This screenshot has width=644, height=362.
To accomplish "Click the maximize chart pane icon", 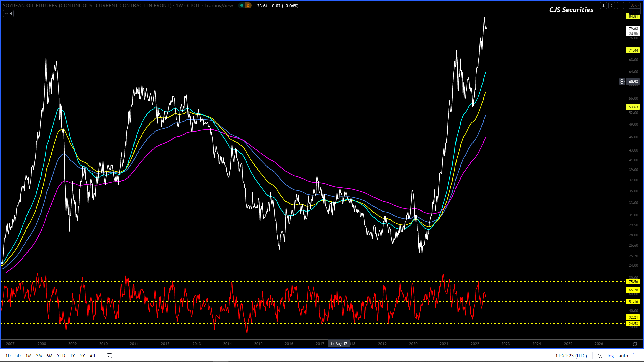I will tap(620, 5).
